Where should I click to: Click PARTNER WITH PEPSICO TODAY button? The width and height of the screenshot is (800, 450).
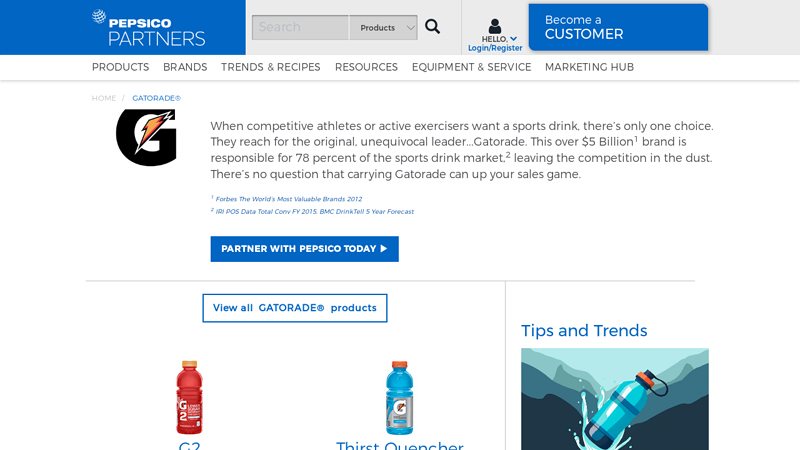(305, 249)
